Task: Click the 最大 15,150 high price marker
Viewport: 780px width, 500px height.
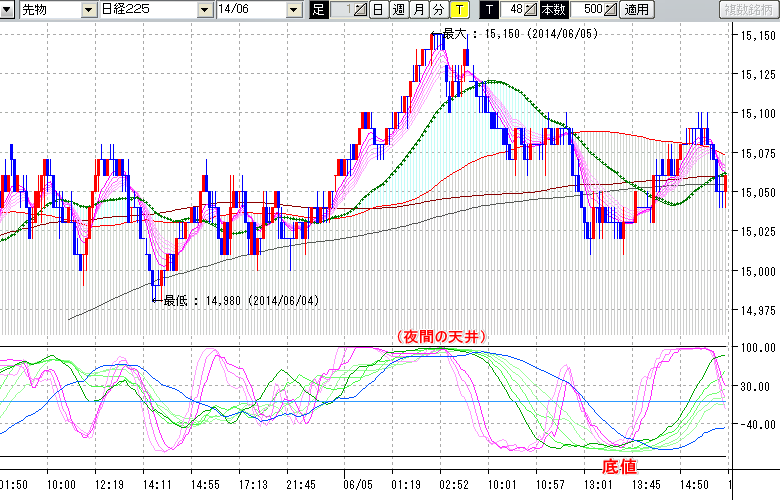Action: tap(498, 33)
